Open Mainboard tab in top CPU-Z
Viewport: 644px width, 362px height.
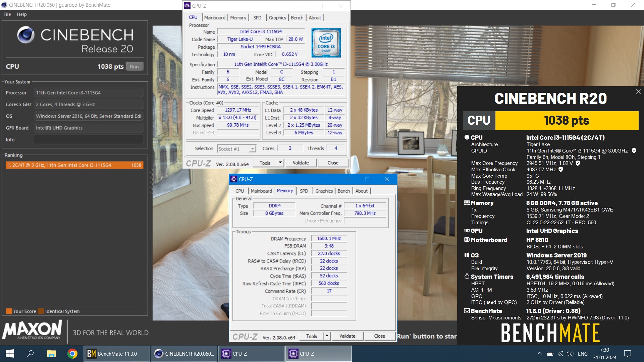tap(215, 17)
